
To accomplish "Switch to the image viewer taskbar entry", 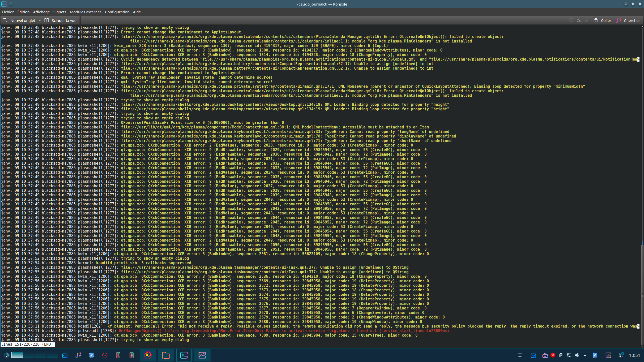I will 202,355.
